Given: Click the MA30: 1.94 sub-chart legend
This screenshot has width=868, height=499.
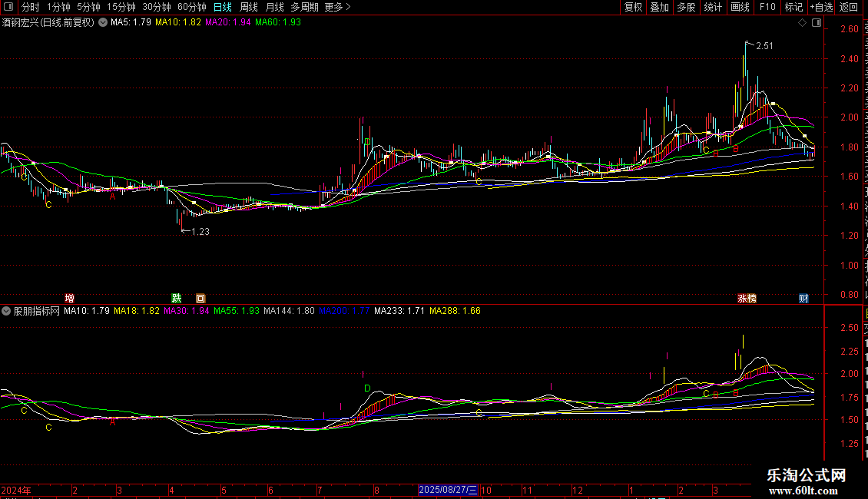Looking at the screenshot, I should [x=187, y=311].
